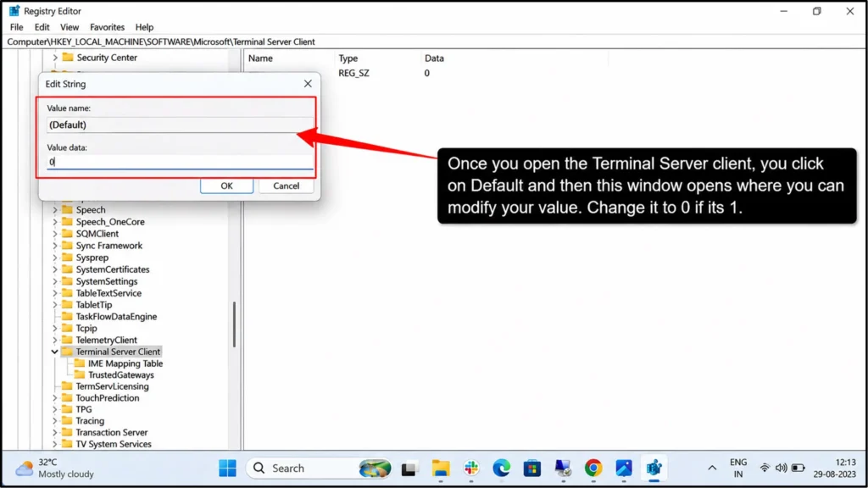
Task: Open the Edit menu
Action: [42, 27]
